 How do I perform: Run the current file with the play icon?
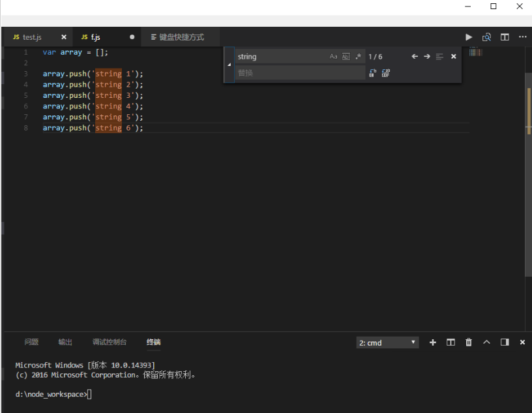click(469, 37)
